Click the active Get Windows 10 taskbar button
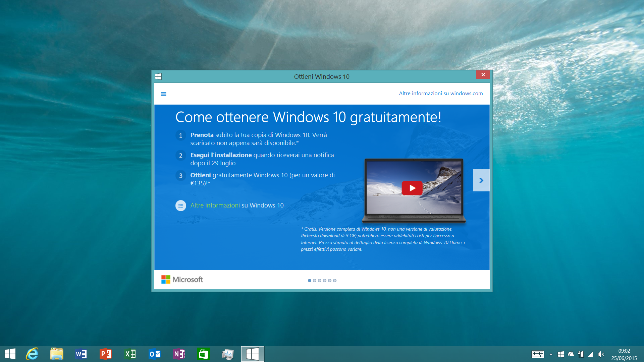 [253, 354]
